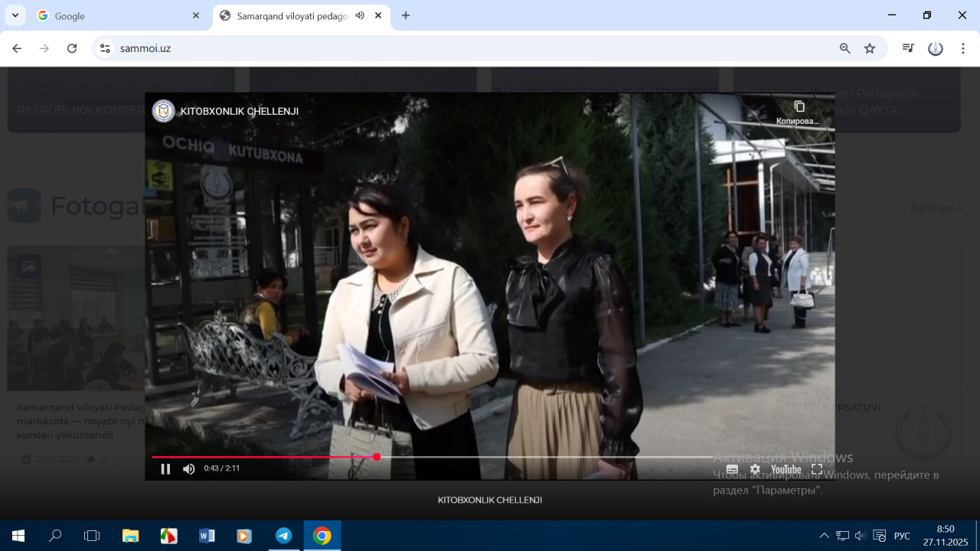Click the sammoi.uz address bar
This screenshot has height=551, width=980.
point(459,48)
